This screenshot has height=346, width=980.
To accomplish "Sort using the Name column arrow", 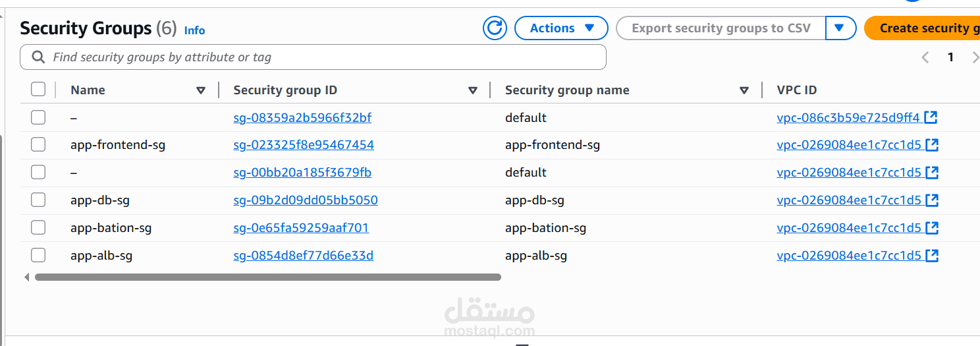I will [201, 90].
